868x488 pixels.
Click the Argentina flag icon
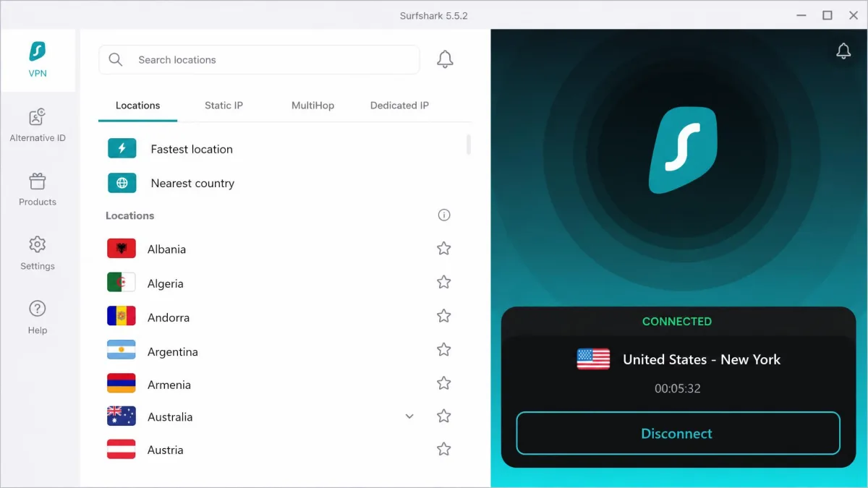pyautogui.click(x=122, y=351)
